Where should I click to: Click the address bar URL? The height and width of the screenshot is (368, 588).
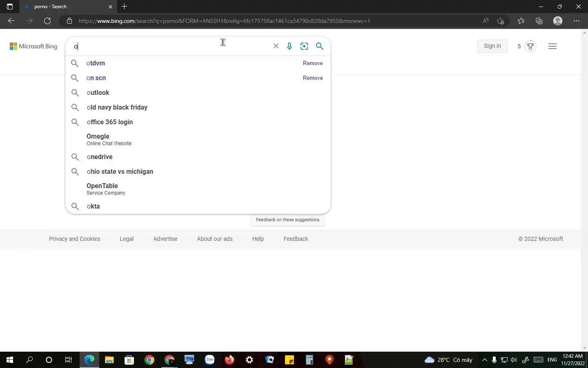coord(224,21)
